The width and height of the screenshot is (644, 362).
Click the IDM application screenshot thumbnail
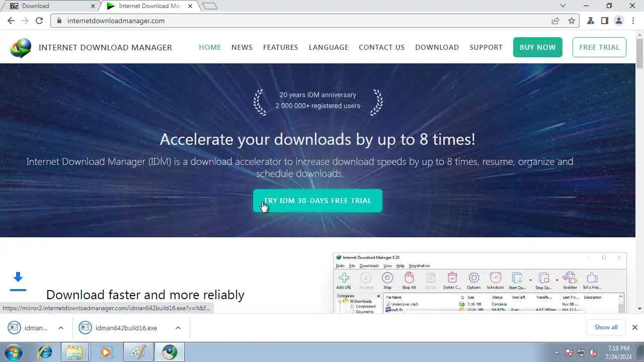pyautogui.click(x=480, y=283)
